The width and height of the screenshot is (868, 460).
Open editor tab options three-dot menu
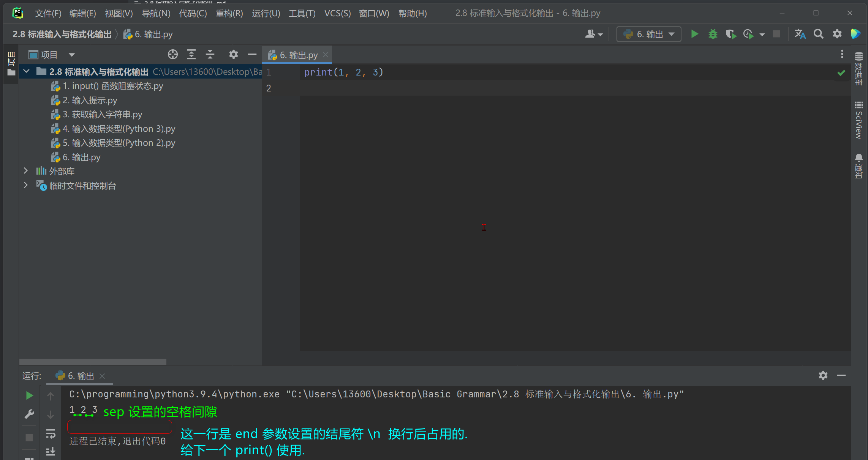[842, 54]
